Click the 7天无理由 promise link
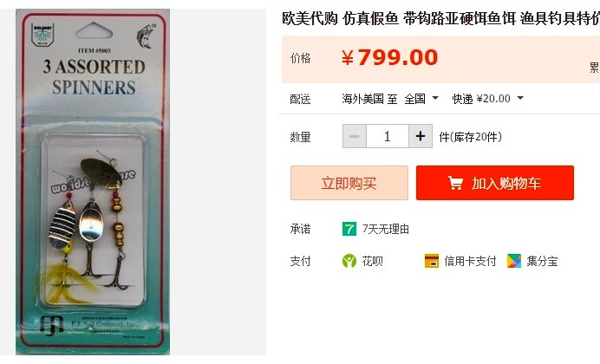Image resolution: width=600 pixels, height=364 pixels. (386, 229)
